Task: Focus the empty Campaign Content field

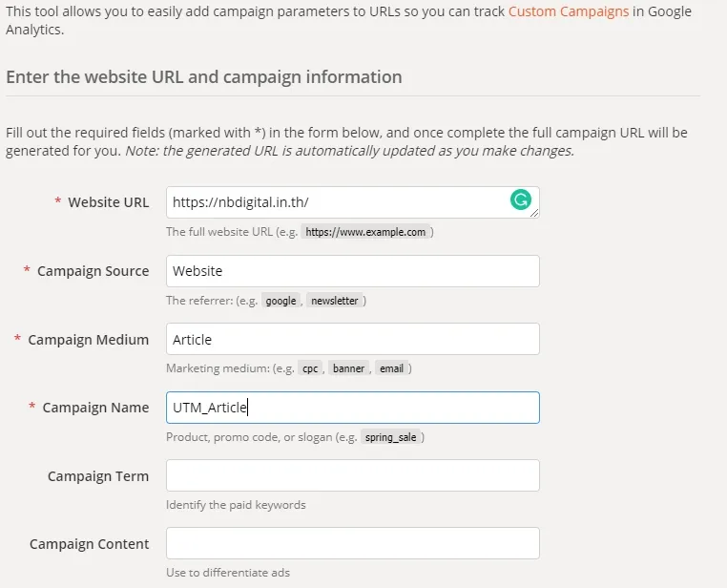Action: pos(353,543)
